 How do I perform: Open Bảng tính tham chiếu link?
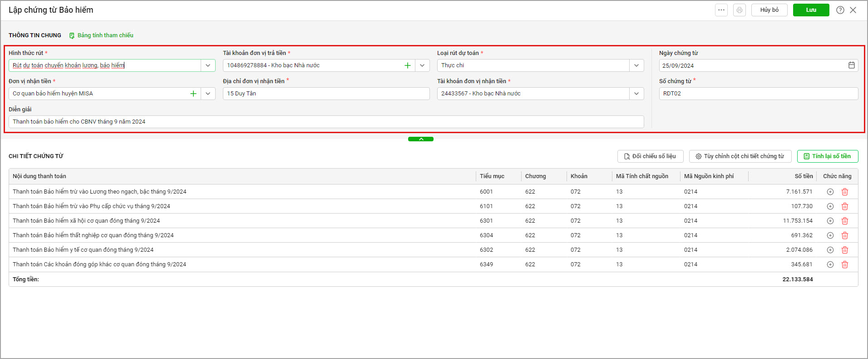pyautogui.click(x=101, y=35)
